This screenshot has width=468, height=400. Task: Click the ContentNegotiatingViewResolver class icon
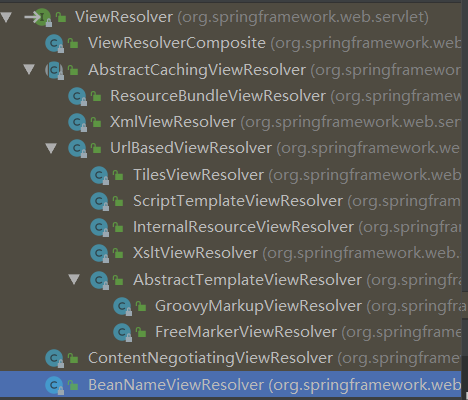(54, 358)
